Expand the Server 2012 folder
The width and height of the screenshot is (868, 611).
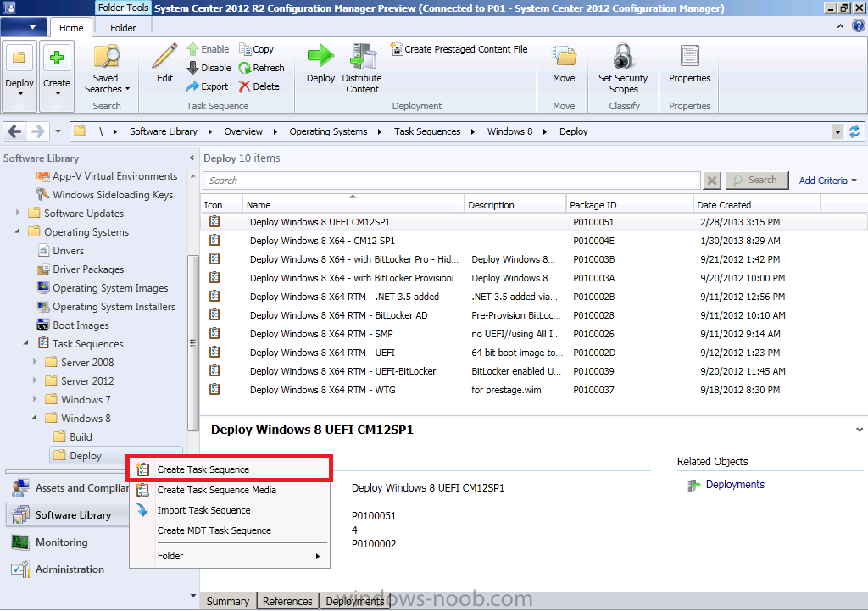point(35,380)
